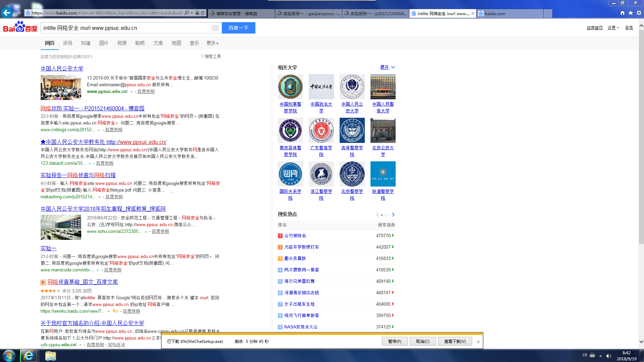Open 中国人民公安大学 first result link
This screenshot has height=362, width=644.
tap(62, 68)
